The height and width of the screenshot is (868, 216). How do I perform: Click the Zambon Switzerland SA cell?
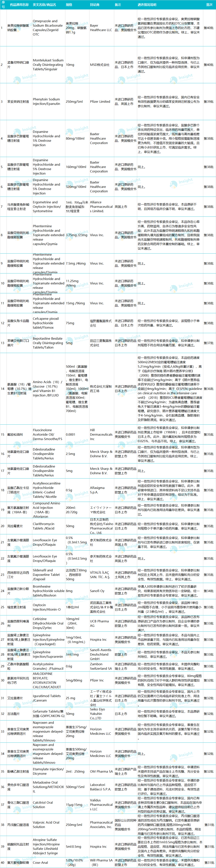coord(101,666)
